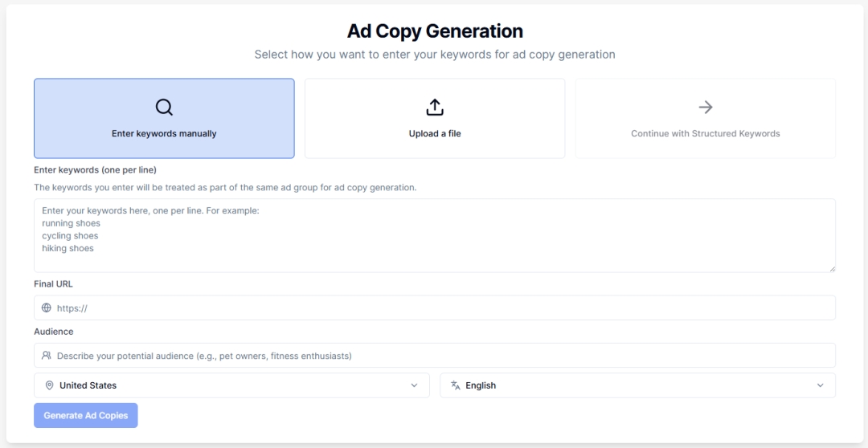Expand language list via chevron arrow
The width and height of the screenshot is (868, 448).
coord(821,385)
